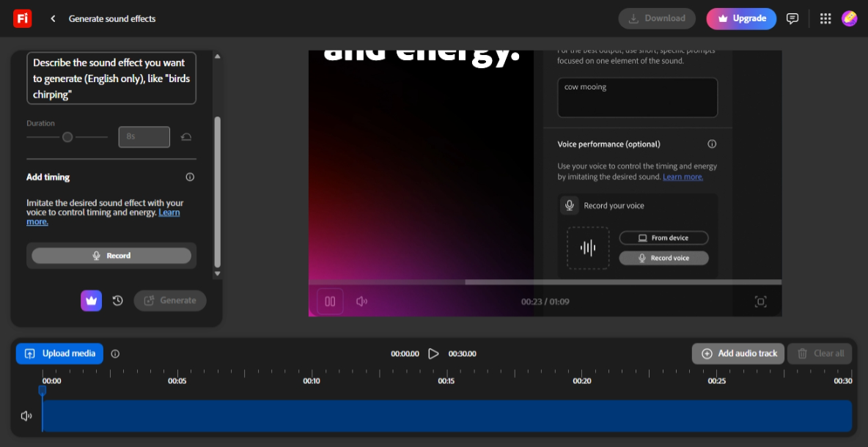Pause the tutorial video
868x447 pixels.
click(330, 301)
